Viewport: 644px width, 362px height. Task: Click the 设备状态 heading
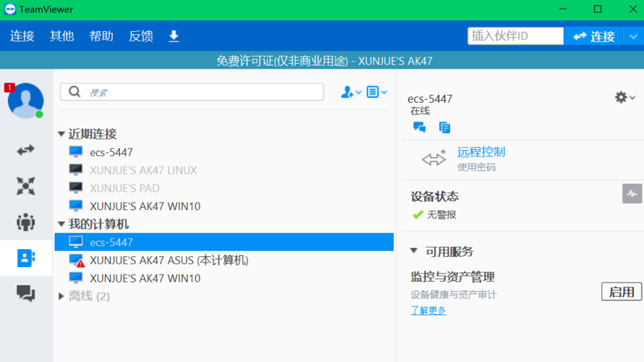click(435, 196)
